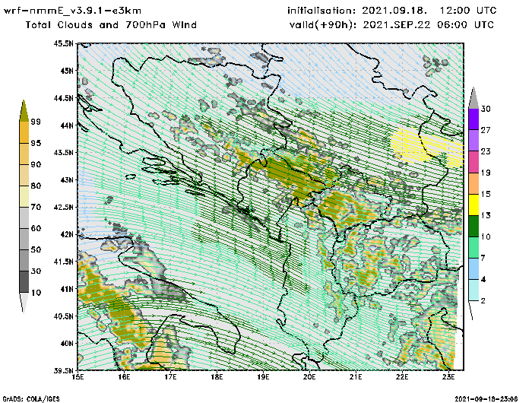The width and height of the screenshot is (532, 403).
Task: Click the '40.5N' latitude label
Action: 63,316
